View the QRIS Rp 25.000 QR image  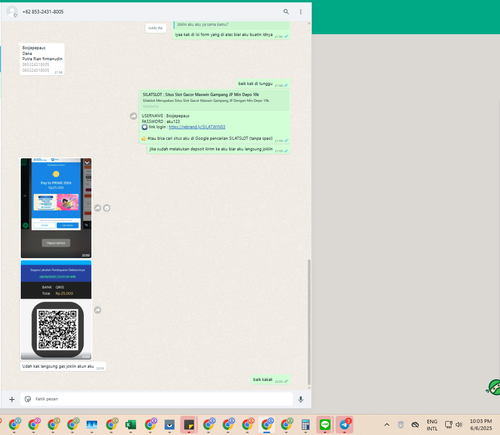click(x=56, y=310)
